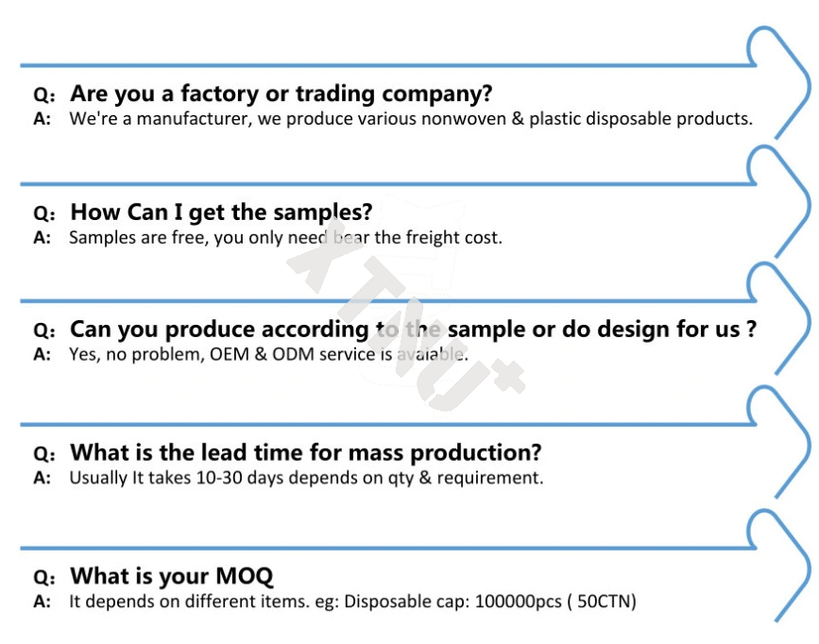The image size is (819, 644).
Task: Click the gray XTNU+ watermark logo
Action: tap(406, 313)
